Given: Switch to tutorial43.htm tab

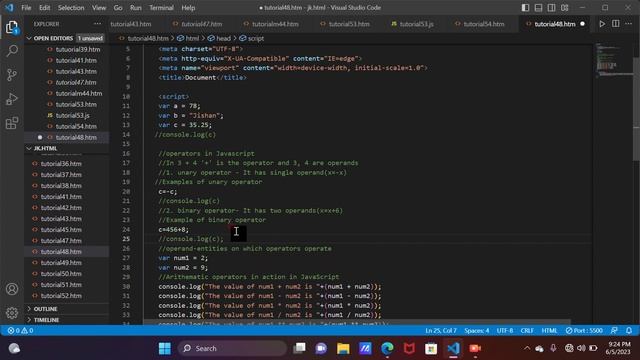Looking at the screenshot, I should (131, 24).
